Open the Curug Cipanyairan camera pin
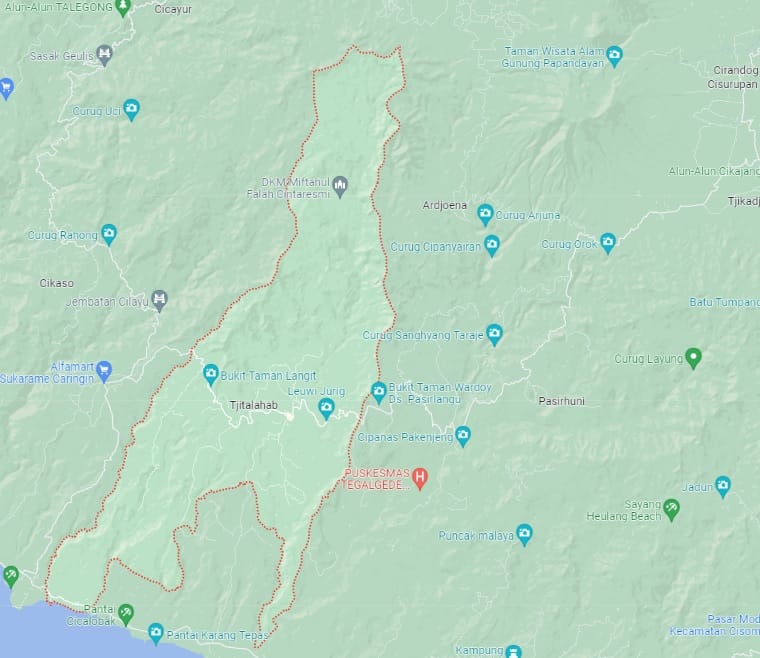 491,245
